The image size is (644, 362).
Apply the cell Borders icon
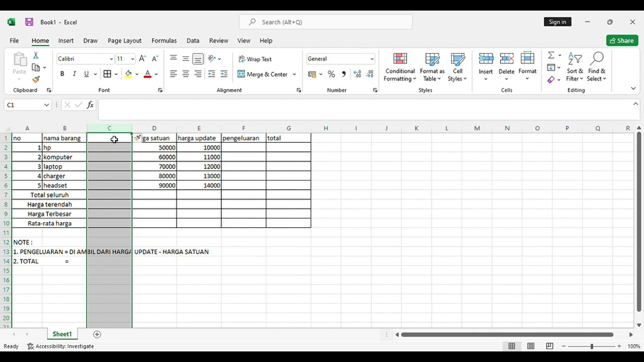click(x=107, y=74)
